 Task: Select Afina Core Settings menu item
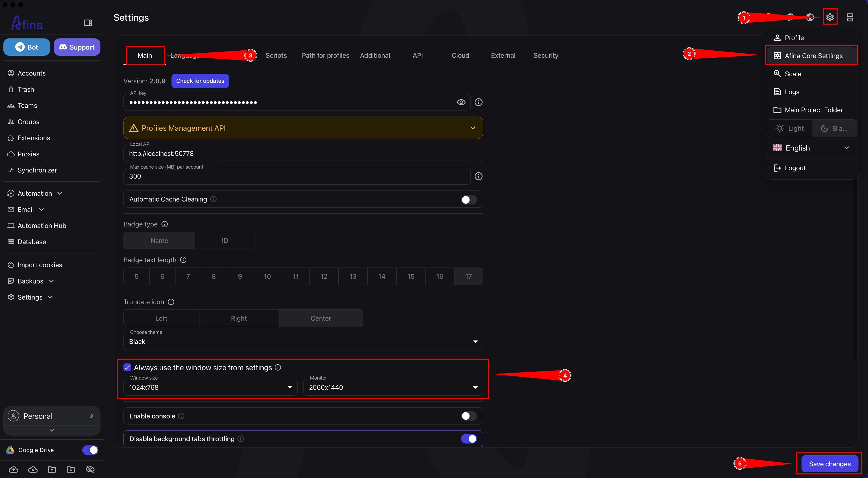pos(812,56)
